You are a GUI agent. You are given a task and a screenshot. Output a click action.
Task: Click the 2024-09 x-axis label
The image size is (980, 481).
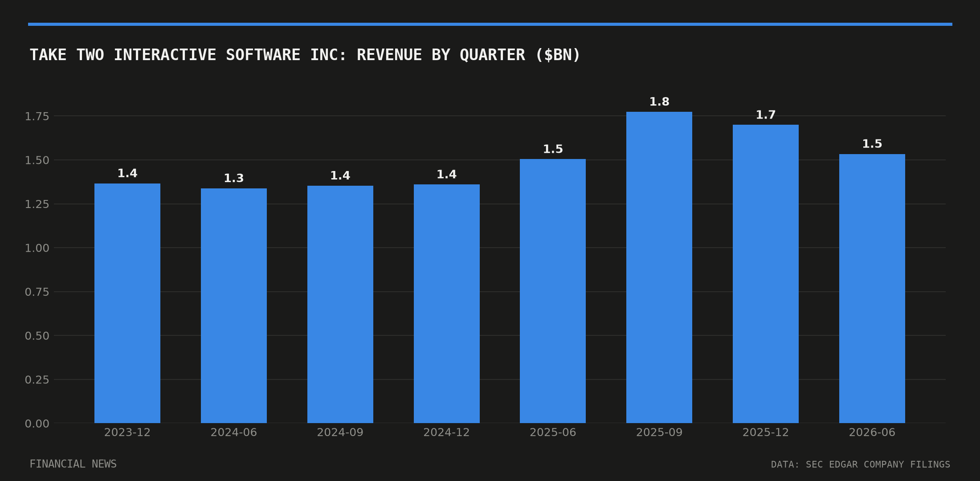pos(340,432)
